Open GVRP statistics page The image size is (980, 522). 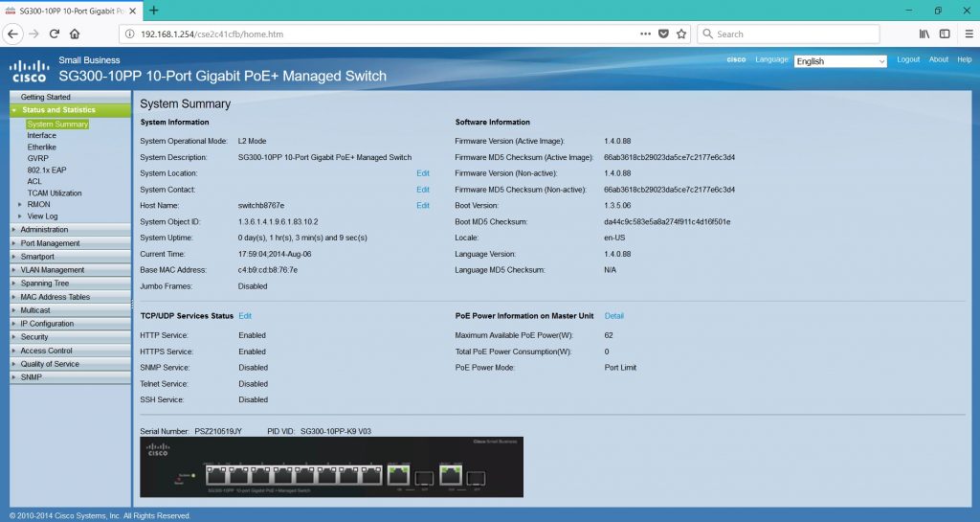tap(37, 158)
